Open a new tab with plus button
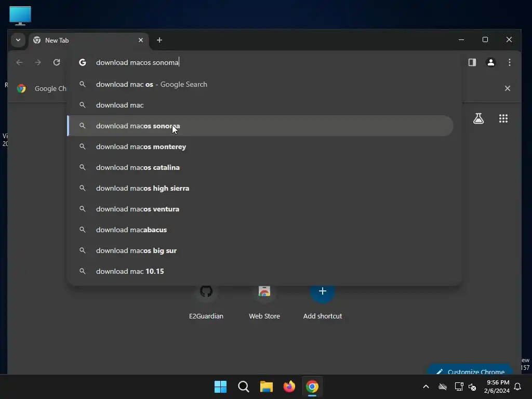This screenshot has height=399, width=532. coord(159,40)
